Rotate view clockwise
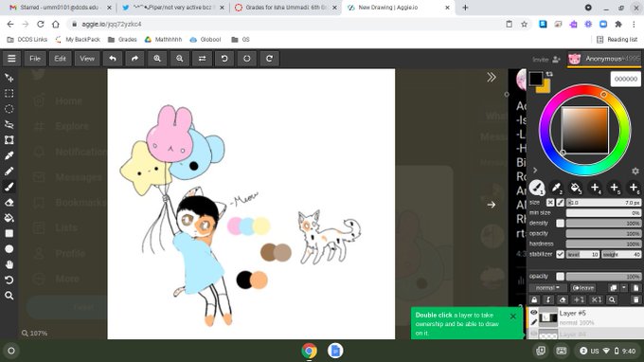Viewport: 644px width, 362px height. tap(269, 59)
